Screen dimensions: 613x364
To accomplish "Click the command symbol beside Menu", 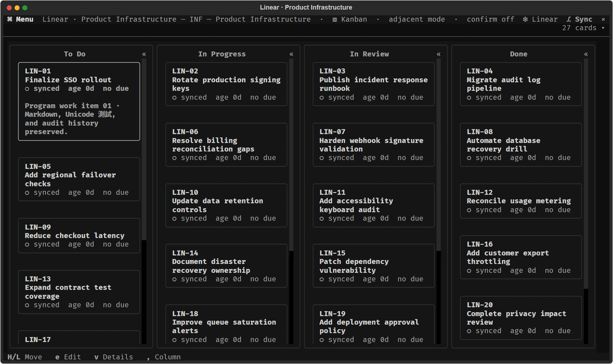I will 10,19.
